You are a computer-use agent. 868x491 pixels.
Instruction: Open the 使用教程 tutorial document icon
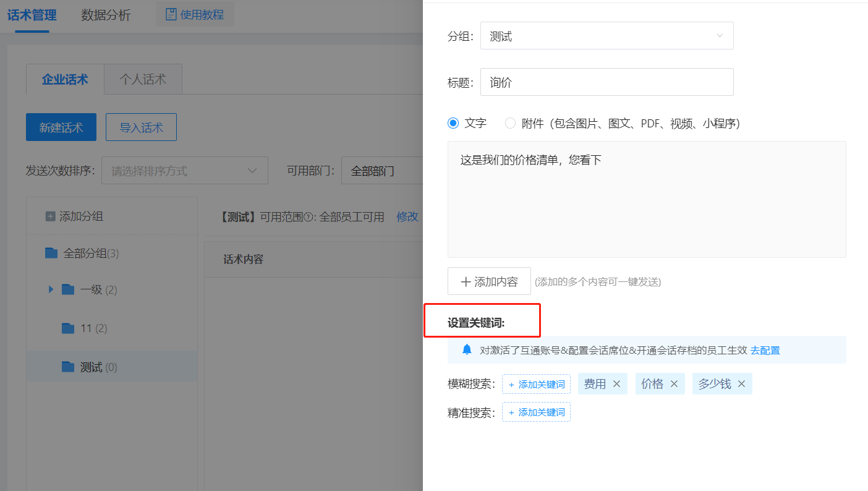[171, 14]
